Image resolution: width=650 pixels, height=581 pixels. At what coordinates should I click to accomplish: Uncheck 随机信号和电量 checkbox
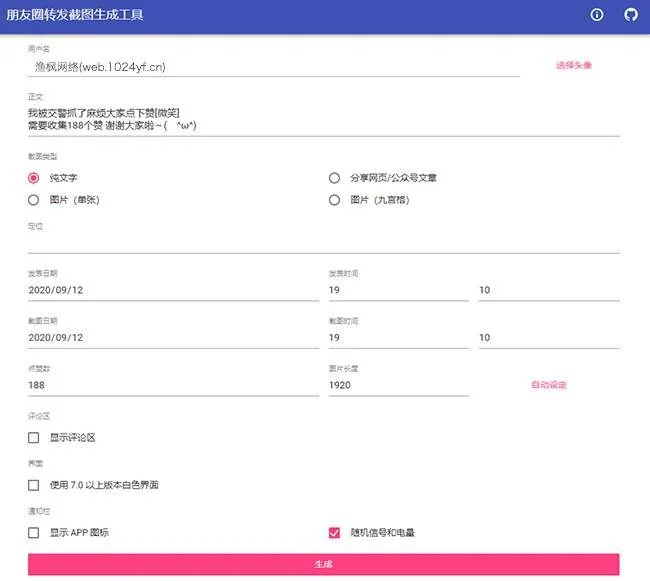click(334, 533)
